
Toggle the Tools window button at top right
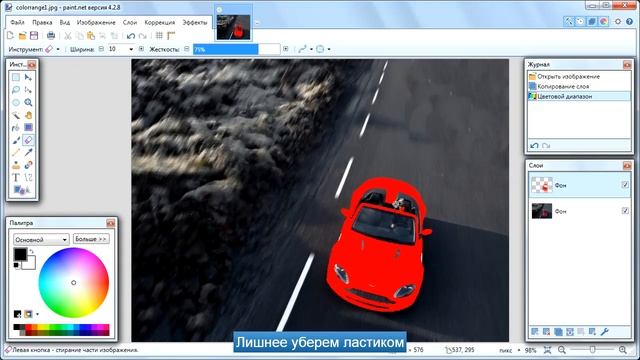[x=568, y=21]
